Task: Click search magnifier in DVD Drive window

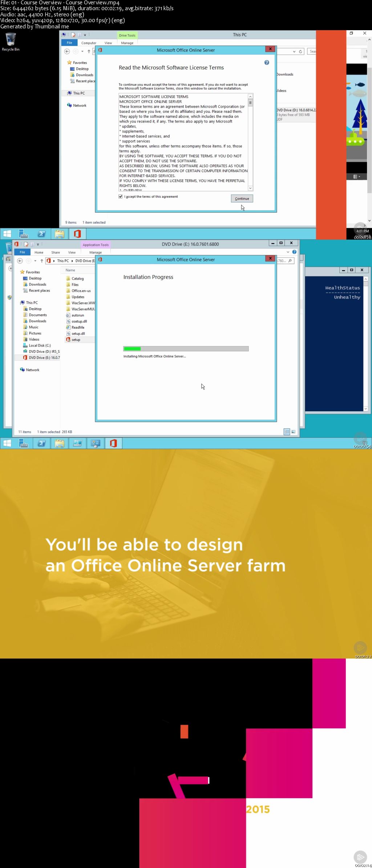Action: pos(290,261)
